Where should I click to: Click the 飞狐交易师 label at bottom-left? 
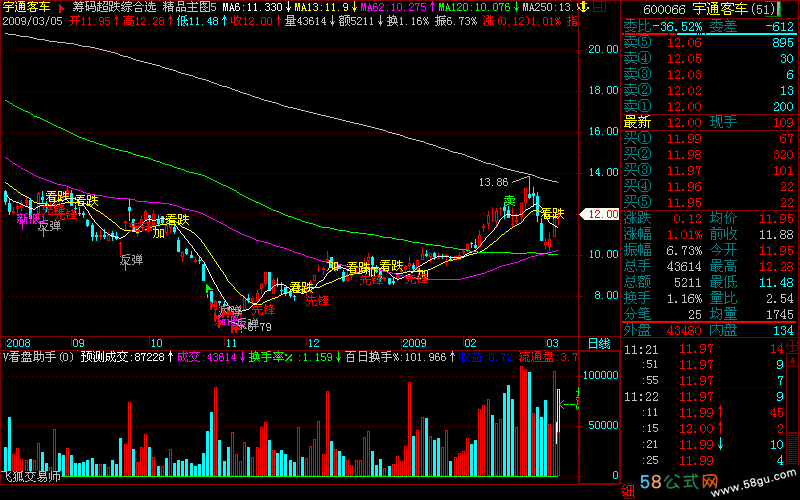click(32, 477)
